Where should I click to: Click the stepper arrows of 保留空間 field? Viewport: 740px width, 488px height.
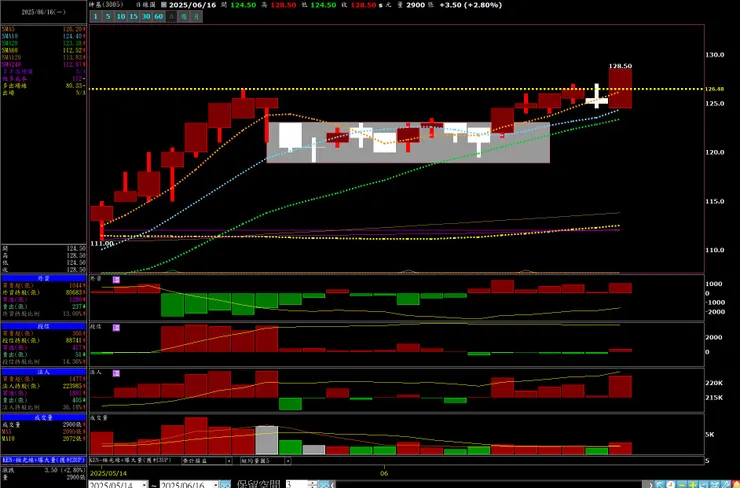pos(312,485)
